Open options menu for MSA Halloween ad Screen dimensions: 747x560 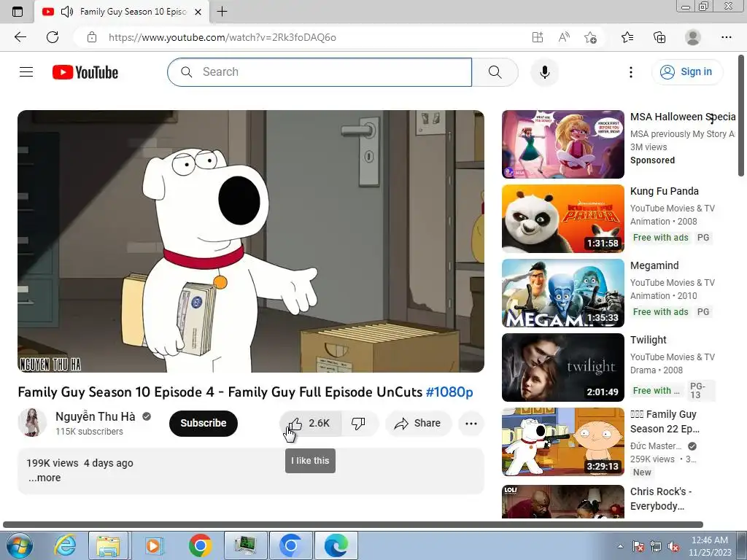coord(712,118)
